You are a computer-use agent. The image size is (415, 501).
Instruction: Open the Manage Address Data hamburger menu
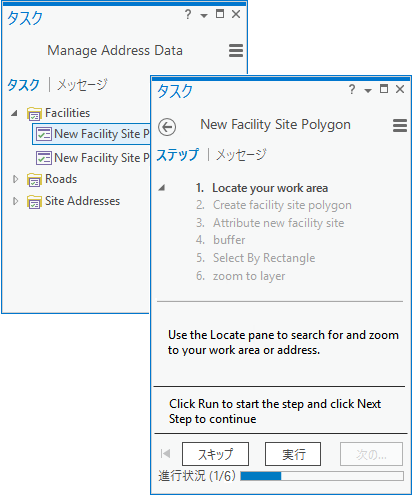tap(236, 51)
